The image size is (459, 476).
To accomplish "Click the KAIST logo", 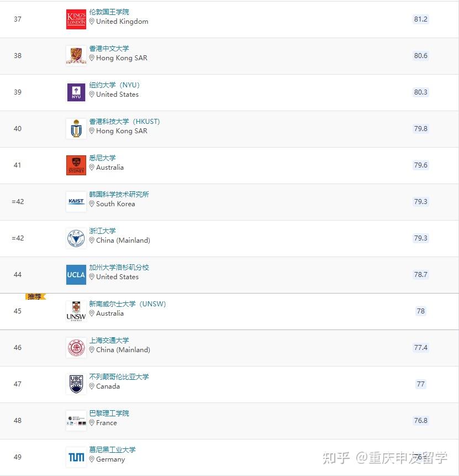I will coord(76,201).
